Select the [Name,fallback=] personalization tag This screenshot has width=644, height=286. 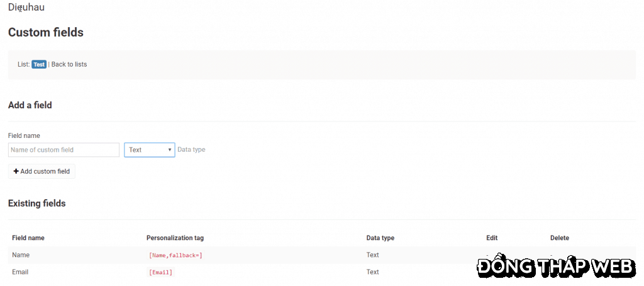[176, 256]
